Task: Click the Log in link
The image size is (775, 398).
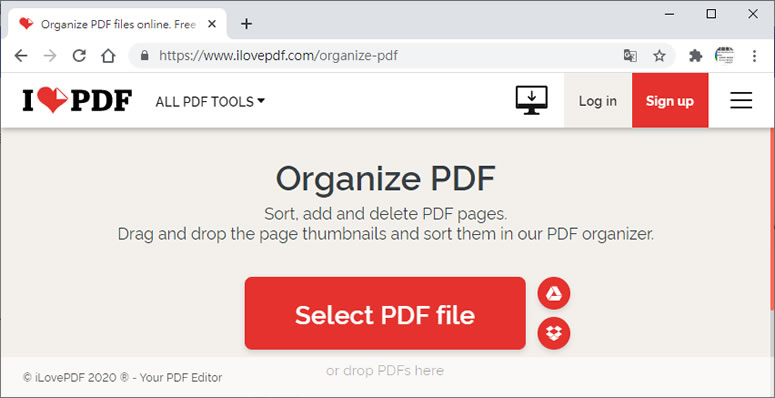Action: coord(598,101)
